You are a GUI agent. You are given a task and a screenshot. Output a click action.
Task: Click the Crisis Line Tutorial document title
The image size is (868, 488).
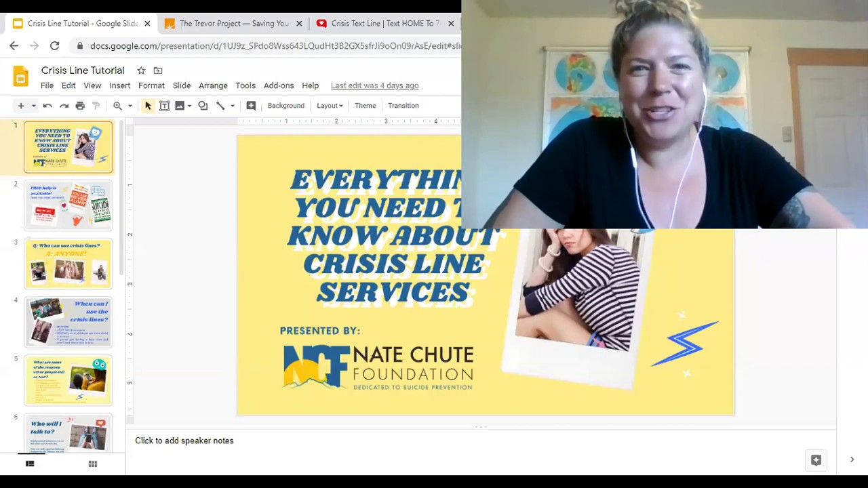(83, 70)
